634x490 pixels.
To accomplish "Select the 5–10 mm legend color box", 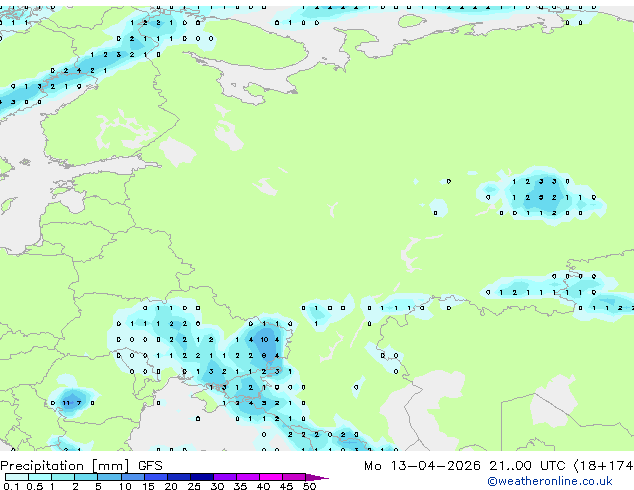I will [x=109, y=477].
